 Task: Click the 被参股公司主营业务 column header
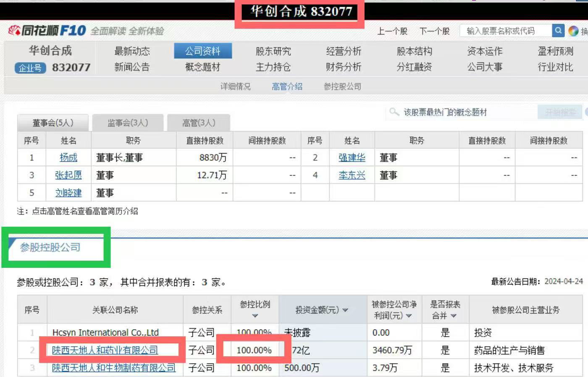pos(526,310)
